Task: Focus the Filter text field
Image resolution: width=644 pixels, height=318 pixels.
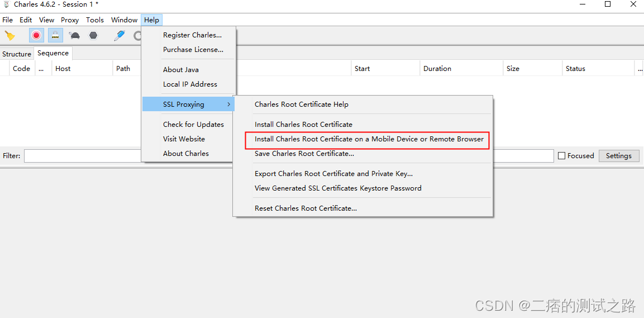Action: click(x=289, y=156)
